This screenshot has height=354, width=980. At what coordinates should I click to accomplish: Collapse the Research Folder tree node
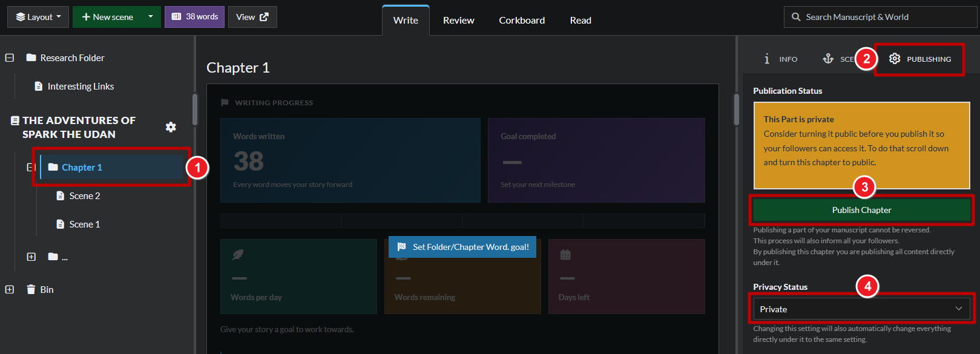click(x=10, y=57)
